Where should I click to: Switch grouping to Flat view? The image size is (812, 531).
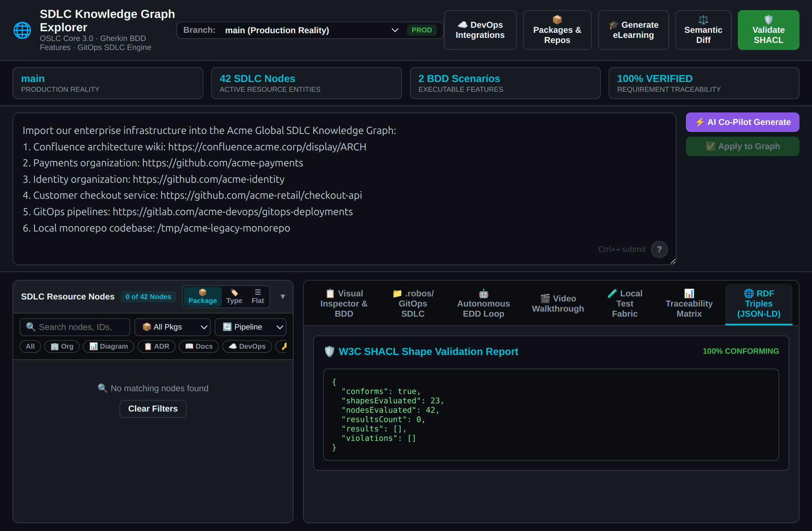tap(258, 297)
